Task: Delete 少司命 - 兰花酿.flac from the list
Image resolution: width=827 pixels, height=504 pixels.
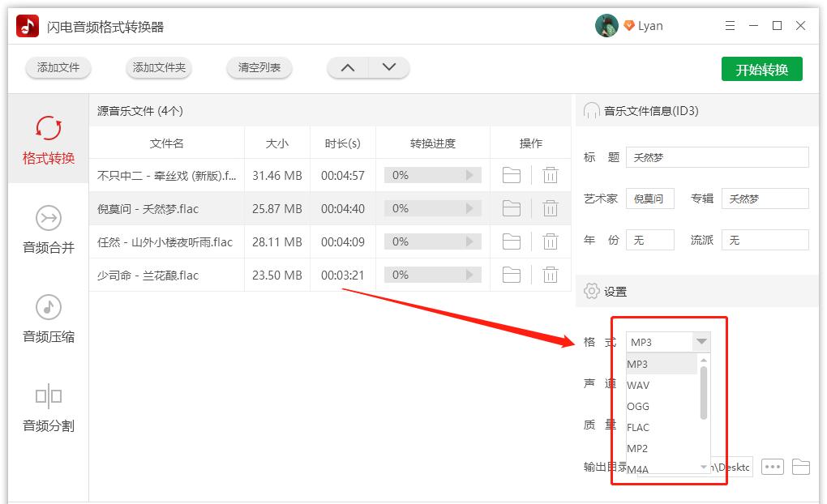Action: [551, 275]
